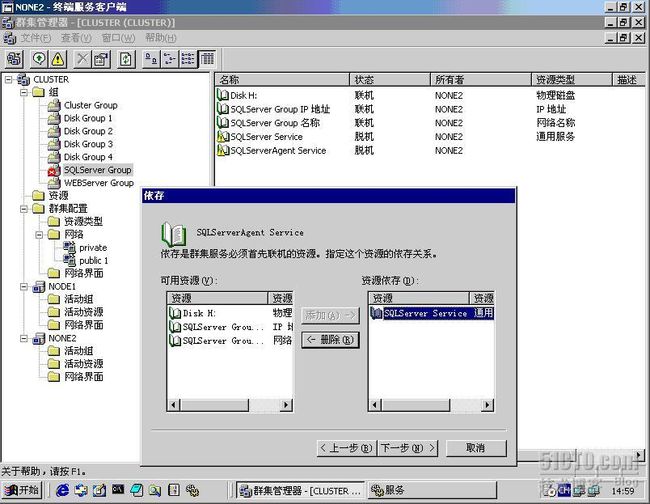Click the CH language indicator in tray
The image size is (650, 504).
coord(564,490)
